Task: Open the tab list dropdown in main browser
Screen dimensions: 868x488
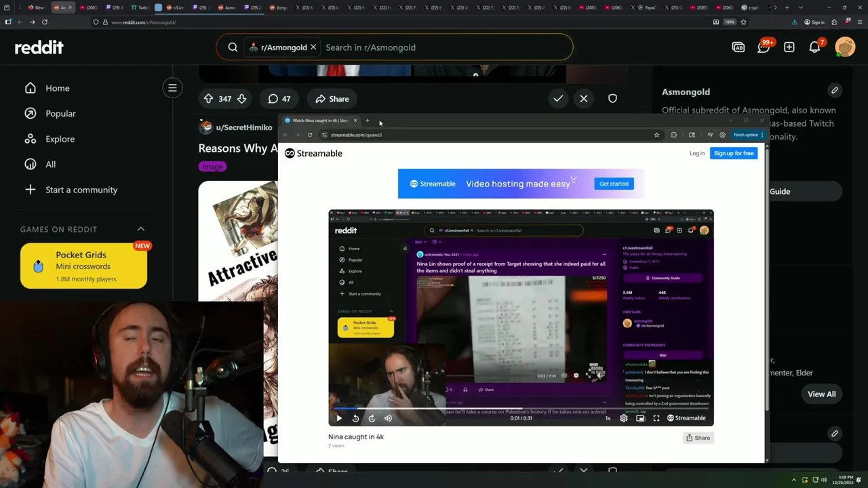Action: click(801, 7)
